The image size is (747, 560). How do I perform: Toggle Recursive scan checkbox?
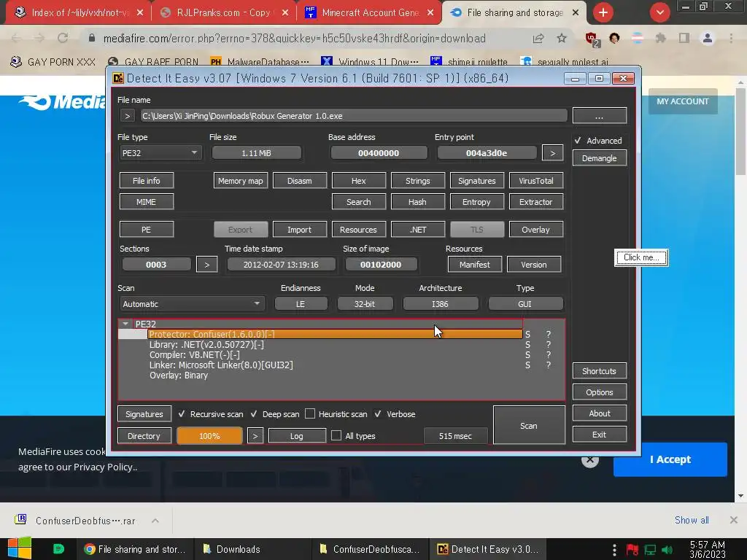[x=182, y=414]
